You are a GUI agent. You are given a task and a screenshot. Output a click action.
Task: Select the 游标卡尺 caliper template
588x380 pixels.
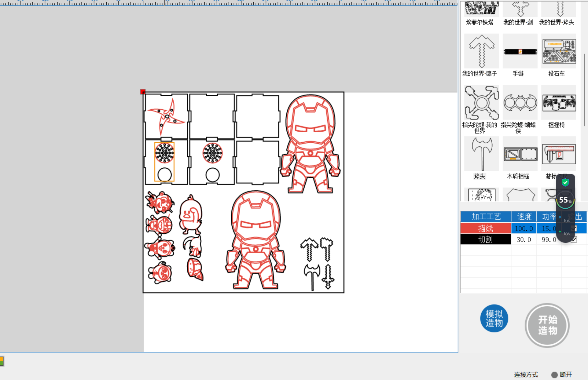tap(559, 154)
